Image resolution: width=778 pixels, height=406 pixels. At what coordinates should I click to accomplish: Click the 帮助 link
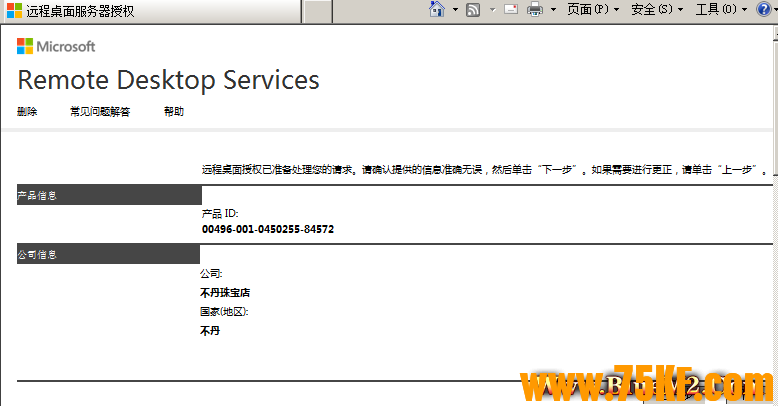(174, 112)
